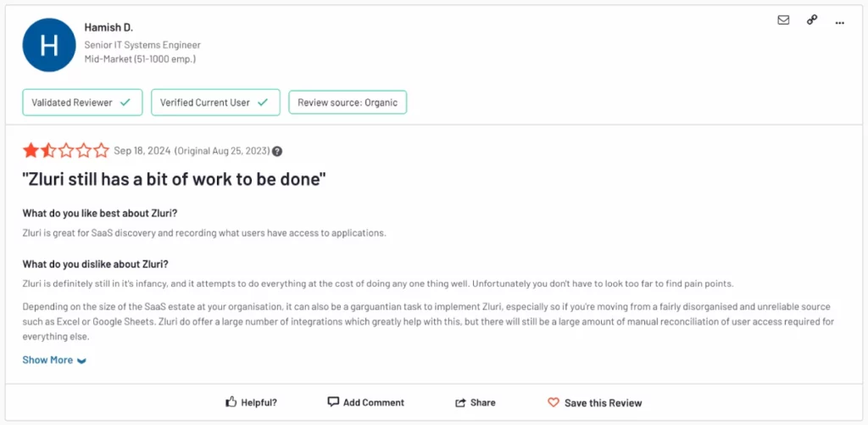This screenshot has height=425, width=868.
Task: Copy review link via chain icon
Action: click(812, 20)
